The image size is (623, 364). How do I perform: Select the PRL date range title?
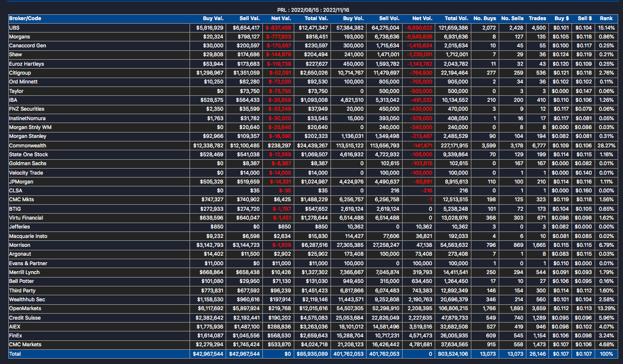click(x=313, y=10)
